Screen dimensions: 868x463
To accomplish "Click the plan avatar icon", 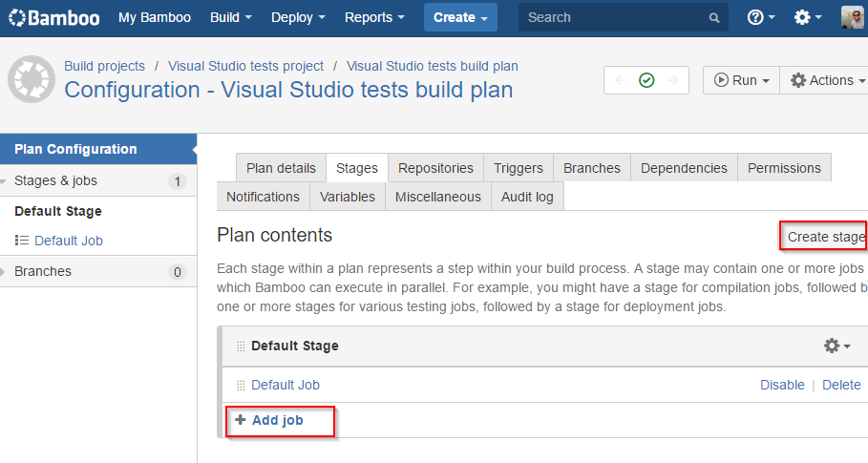I will tap(32, 79).
